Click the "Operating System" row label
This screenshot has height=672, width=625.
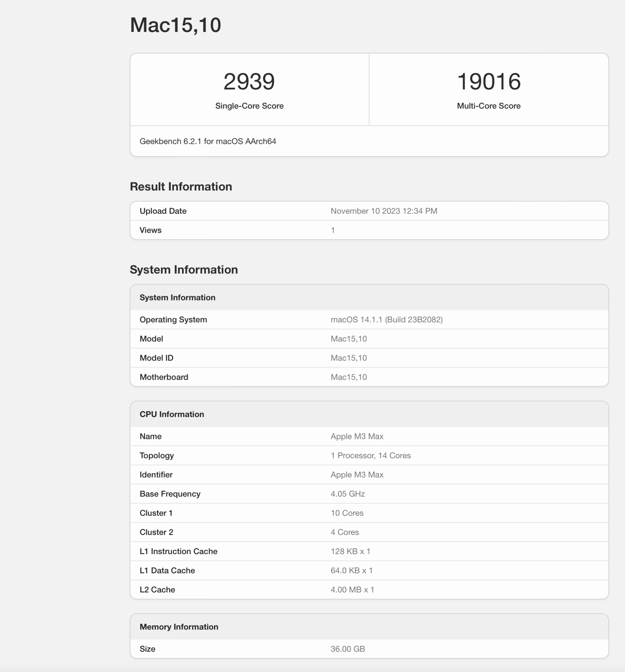tap(173, 320)
